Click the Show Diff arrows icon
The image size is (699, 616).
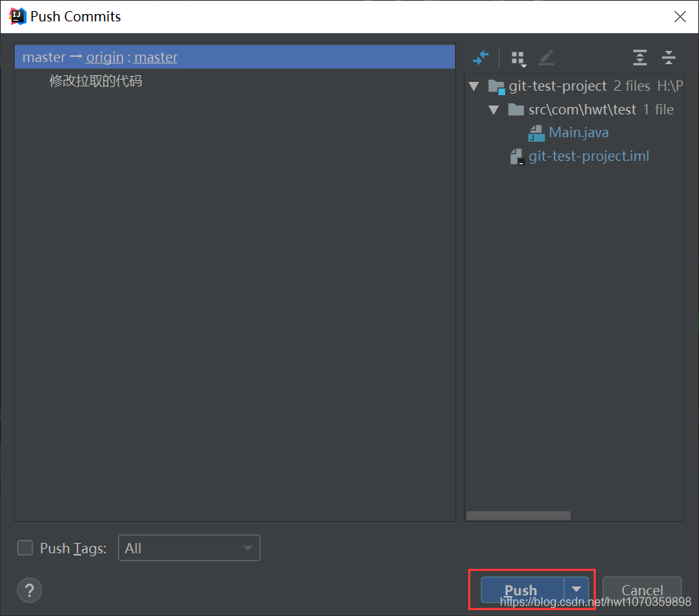pos(480,58)
